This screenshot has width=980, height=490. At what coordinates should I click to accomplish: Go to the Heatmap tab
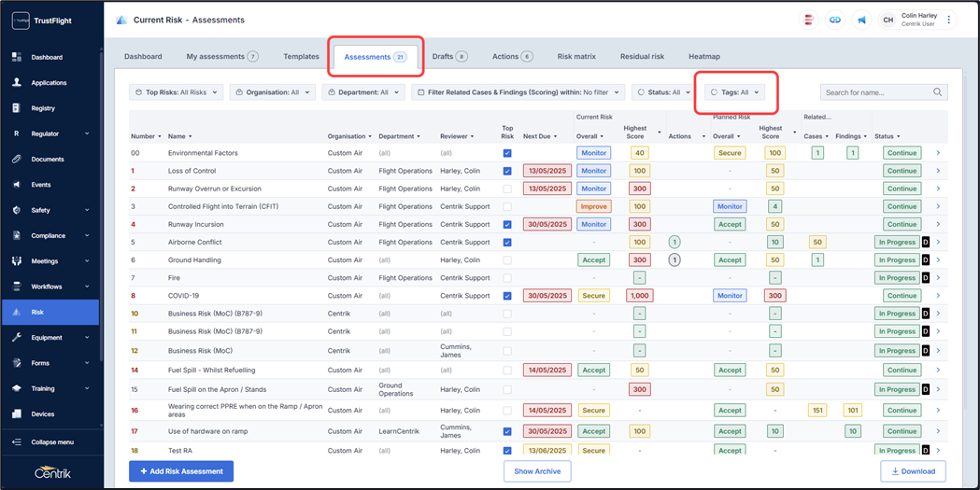coord(704,56)
